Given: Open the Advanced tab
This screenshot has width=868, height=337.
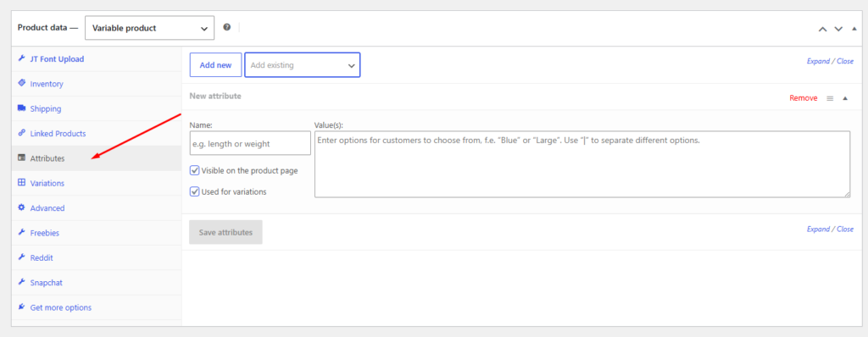Looking at the screenshot, I should click(97, 208).
